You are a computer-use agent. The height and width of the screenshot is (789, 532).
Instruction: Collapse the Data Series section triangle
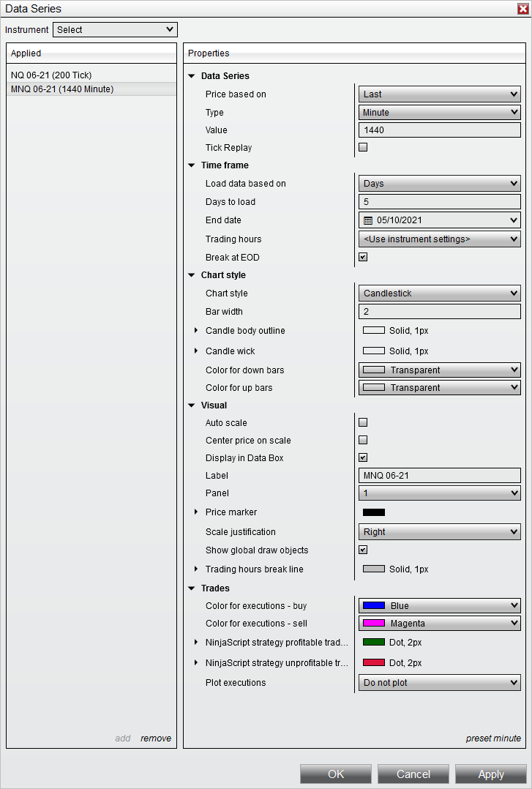(192, 76)
